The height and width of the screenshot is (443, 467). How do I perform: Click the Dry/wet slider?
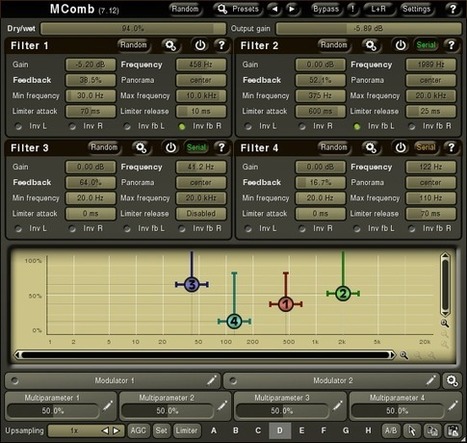[133, 29]
